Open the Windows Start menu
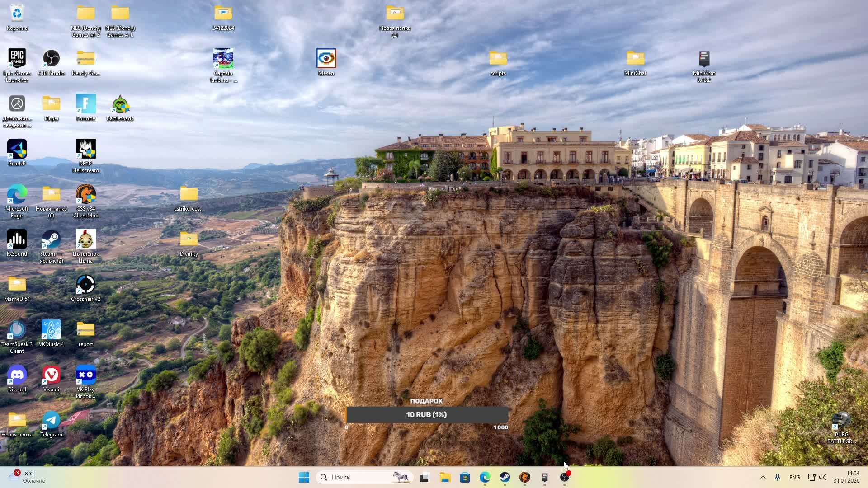The height and width of the screenshot is (488, 868). coord(304,477)
